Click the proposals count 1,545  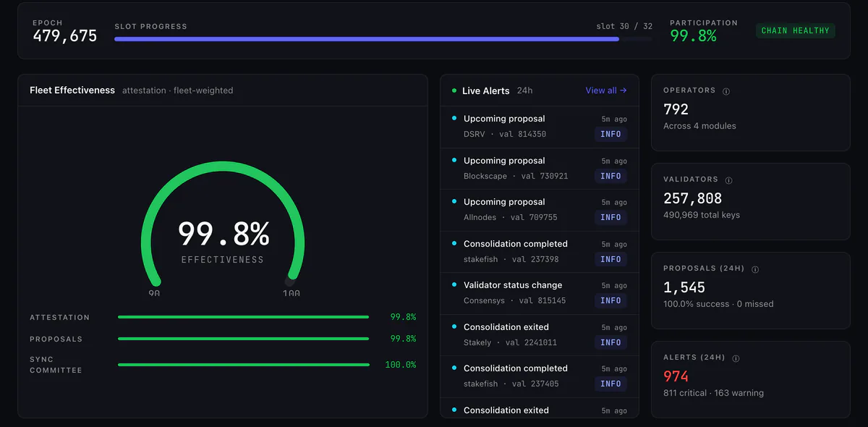684,287
